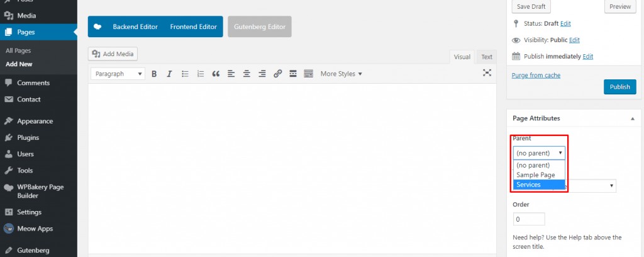Click the WPBakery cloud logo icon
Viewport: 644px width, 257px height.
(x=97, y=26)
